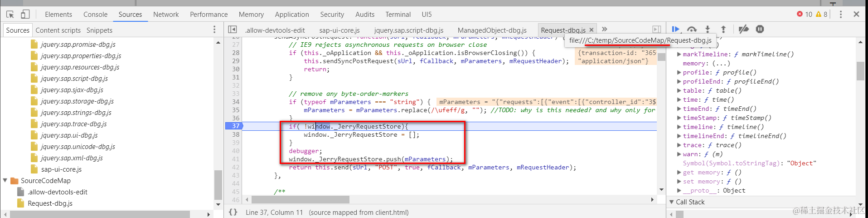Screen dimensions: 868x218
Task: Switch to ManagedObject-dbg.js editor tab
Action: [x=492, y=30]
